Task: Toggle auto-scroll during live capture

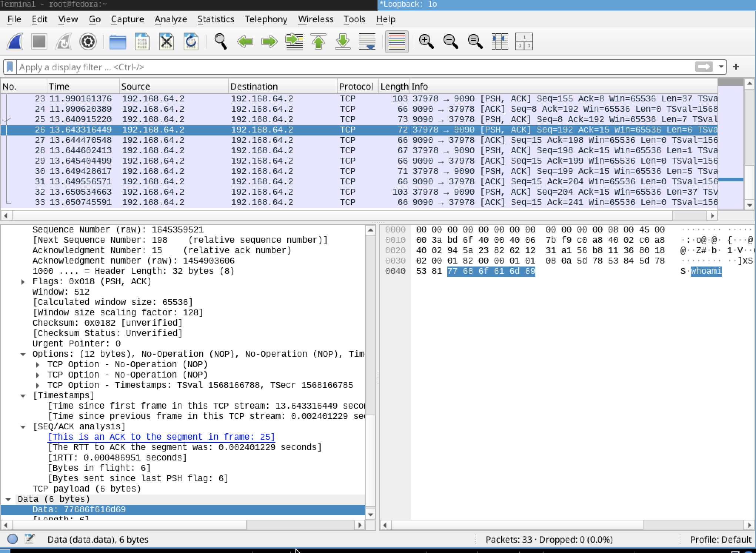Action: click(367, 41)
